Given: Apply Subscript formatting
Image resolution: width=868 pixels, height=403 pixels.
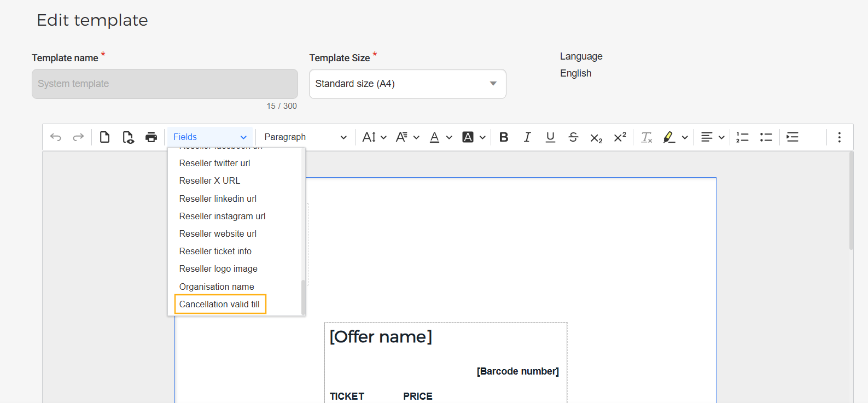Looking at the screenshot, I should [596, 138].
